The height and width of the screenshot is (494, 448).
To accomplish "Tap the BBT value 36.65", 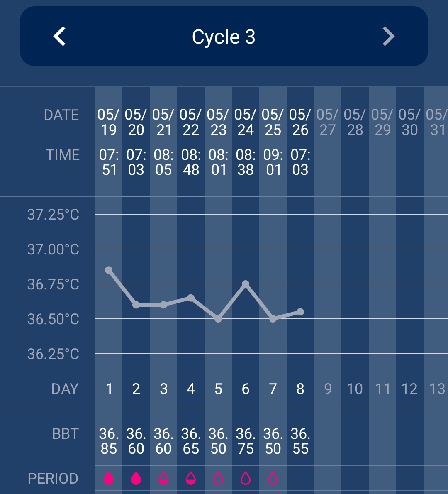I will coord(191,441).
